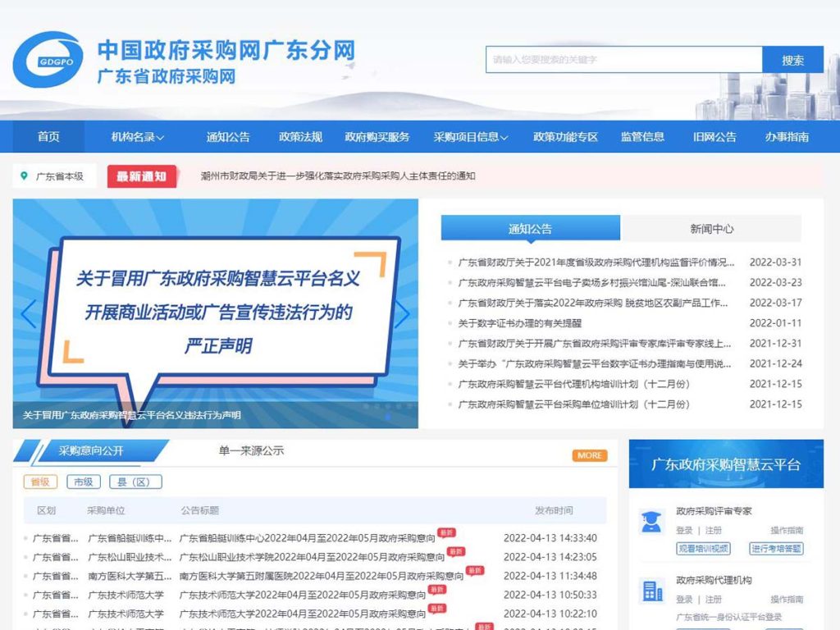The width and height of the screenshot is (840, 630).
Task: Expand the 机构名录 dropdown menu
Action: (x=137, y=137)
